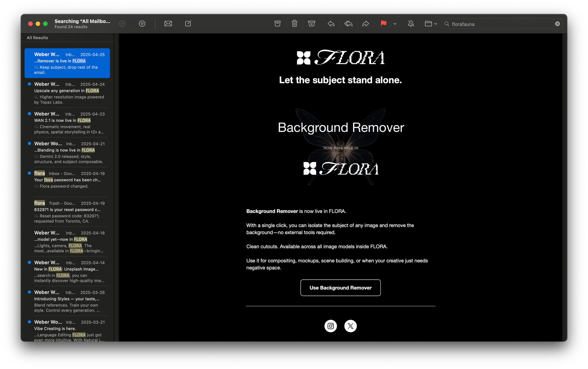
Task: Open 832971 reset password code email
Action: coord(67,212)
